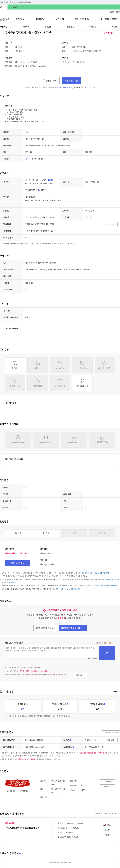Click 12개월 contract period link
120x868 pixels.
(x=50, y=180)
